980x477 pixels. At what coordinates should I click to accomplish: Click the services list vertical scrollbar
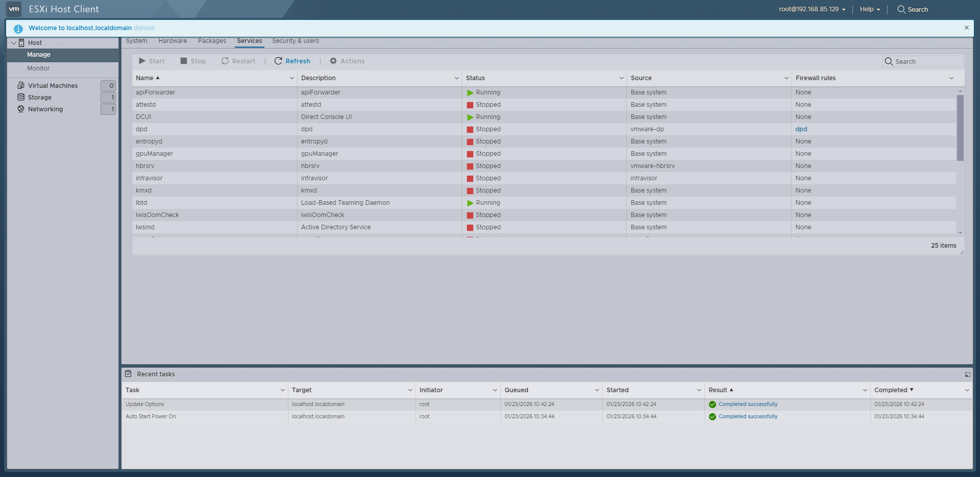[961, 128]
